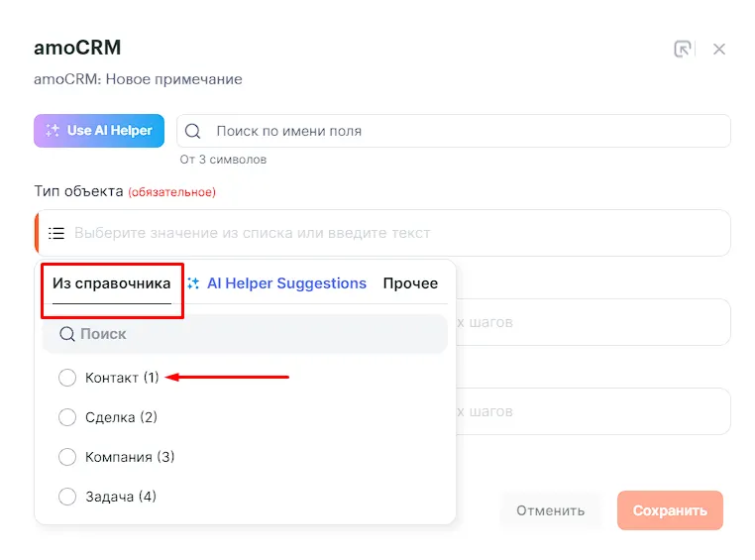
Task: Open the AI Helper Suggestions tab
Action: tap(286, 283)
